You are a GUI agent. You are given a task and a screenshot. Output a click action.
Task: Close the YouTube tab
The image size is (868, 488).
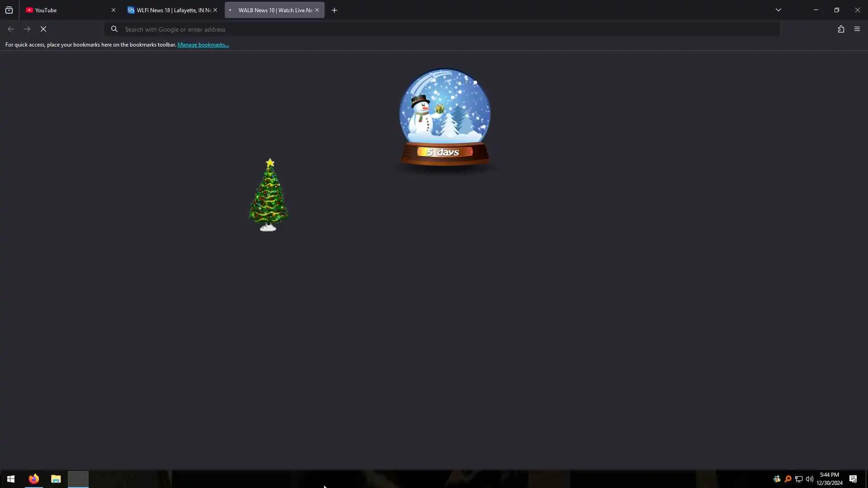(x=113, y=10)
